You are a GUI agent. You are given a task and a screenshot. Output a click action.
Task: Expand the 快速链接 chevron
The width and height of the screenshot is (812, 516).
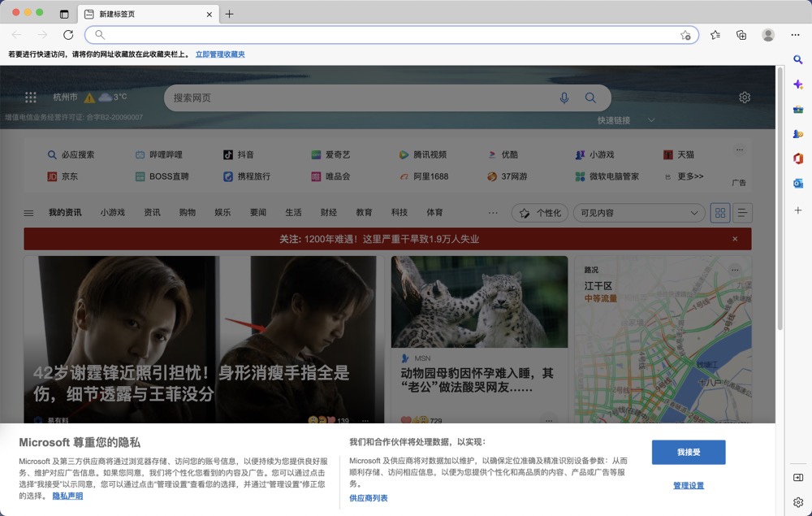pos(652,119)
